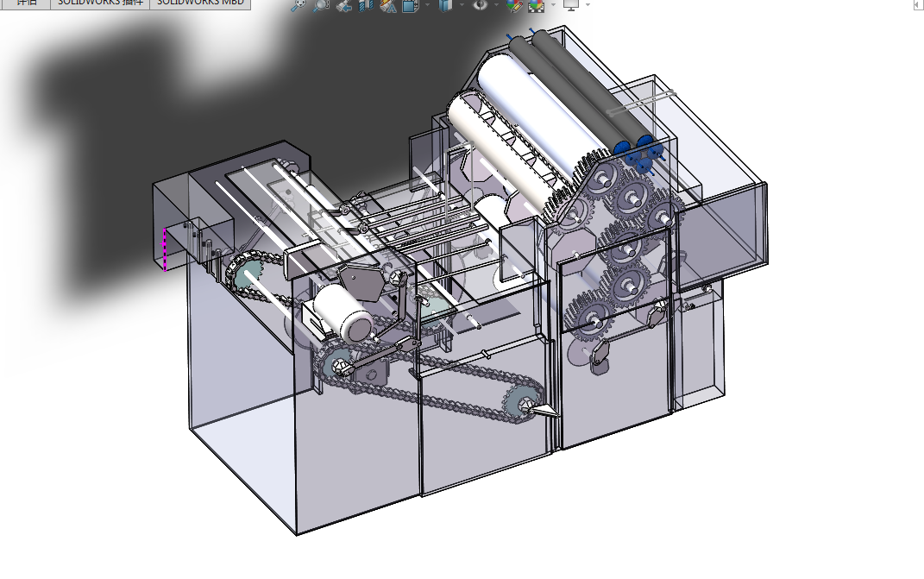Image resolution: width=924 pixels, height=579 pixels.
Task: Open the Edit Appearance tool
Action: click(514, 4)
